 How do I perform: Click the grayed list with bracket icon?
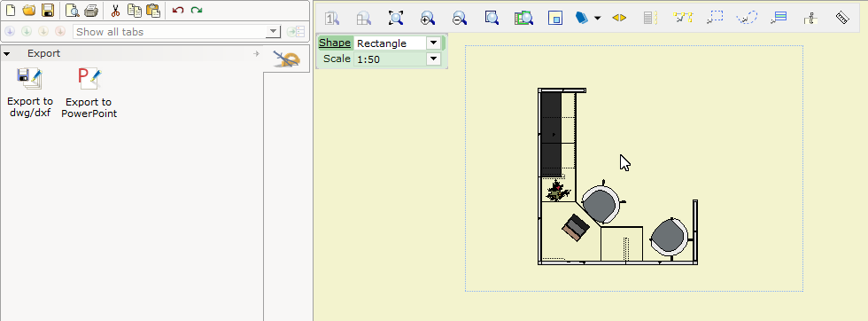650,18
